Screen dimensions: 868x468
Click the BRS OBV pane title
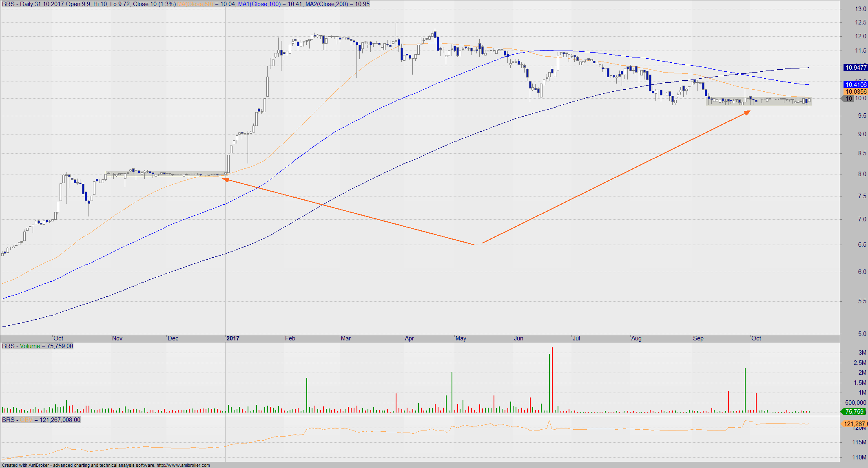point(41,420)
